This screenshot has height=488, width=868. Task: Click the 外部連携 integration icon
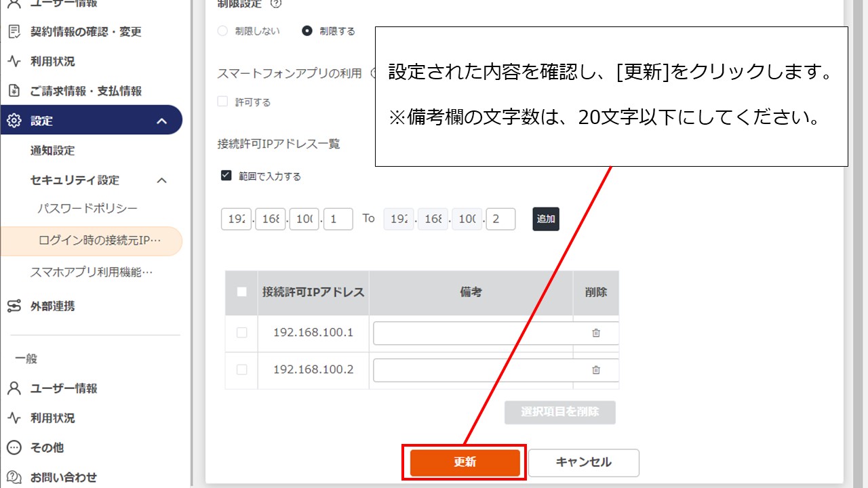pyautogui.click(x=14, y=306)
